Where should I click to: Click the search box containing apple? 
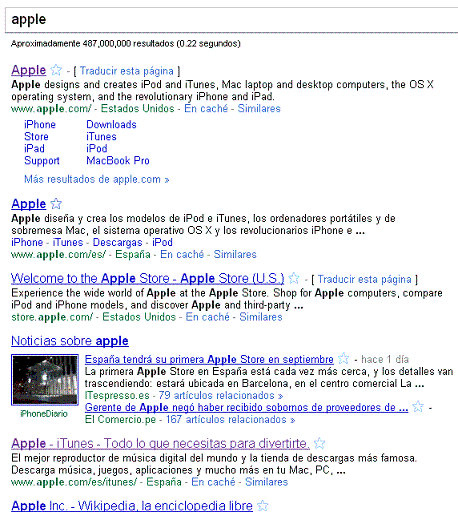click(231, 20)
